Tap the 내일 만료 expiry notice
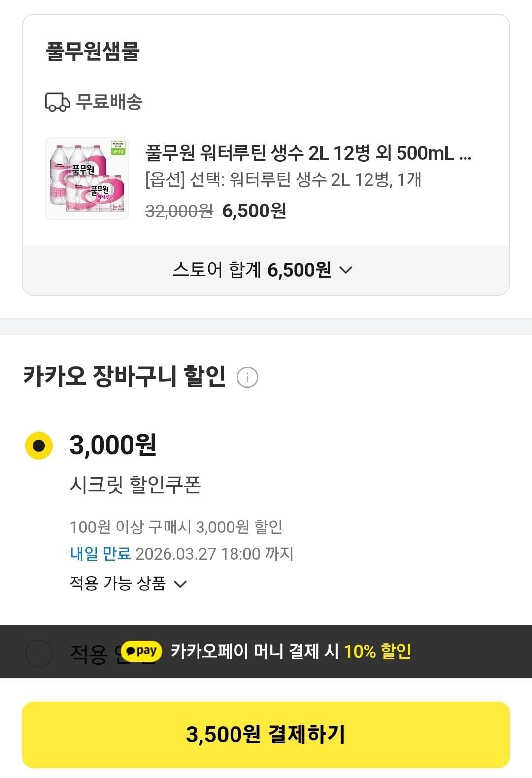Viewport: 532px width, 778px height. (x=100, y=554)
